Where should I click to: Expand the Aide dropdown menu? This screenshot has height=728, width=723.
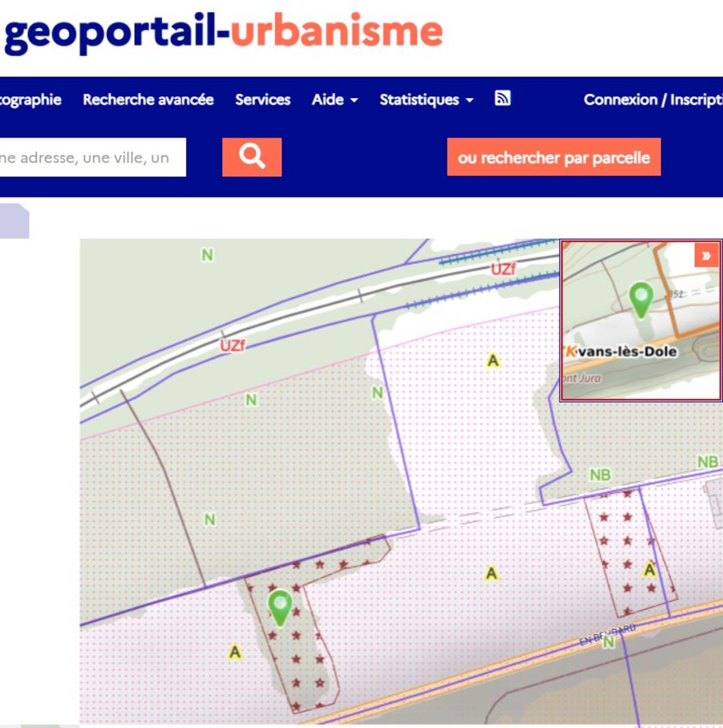pos(334,100)
